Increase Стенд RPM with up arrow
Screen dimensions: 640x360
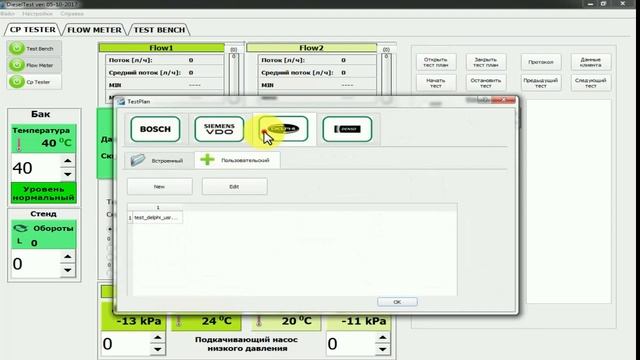coord(68,257)
